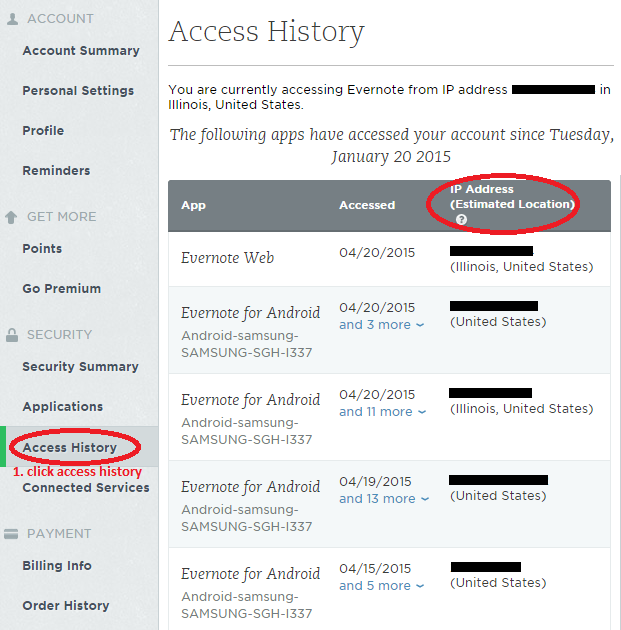Select Reminders in the sidebar

56,171
